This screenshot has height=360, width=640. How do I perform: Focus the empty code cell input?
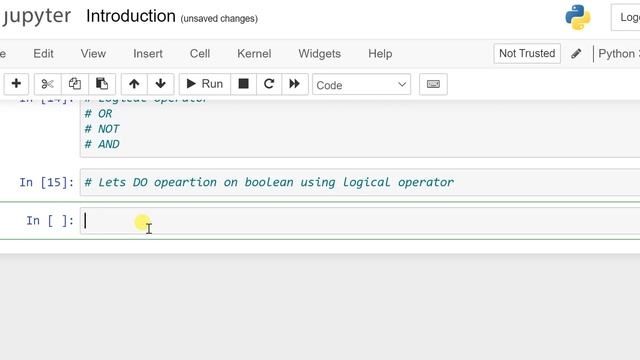coord(360,221)
